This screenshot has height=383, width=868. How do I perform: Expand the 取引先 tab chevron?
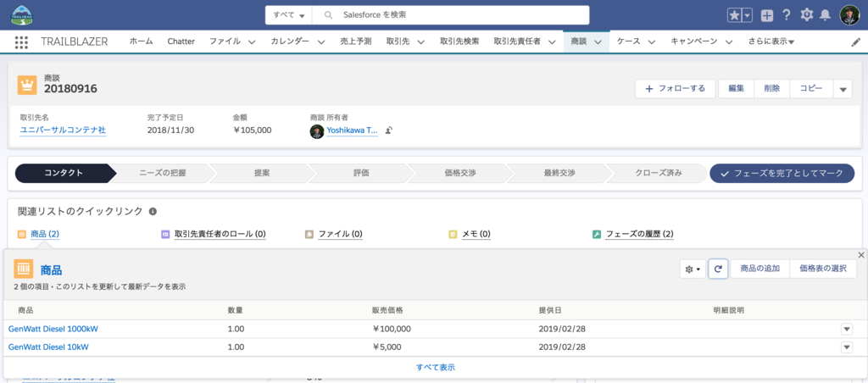tap(420, 42)
